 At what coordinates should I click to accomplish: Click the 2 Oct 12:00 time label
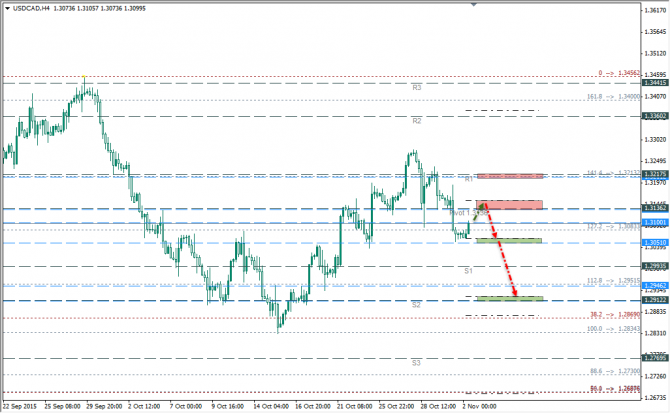click(x=144, y=406)
